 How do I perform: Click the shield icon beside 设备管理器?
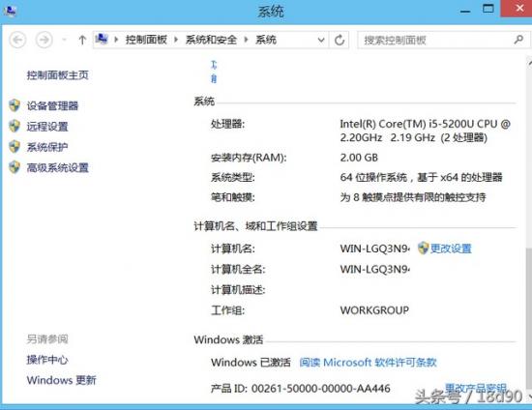tap(15, 105)
